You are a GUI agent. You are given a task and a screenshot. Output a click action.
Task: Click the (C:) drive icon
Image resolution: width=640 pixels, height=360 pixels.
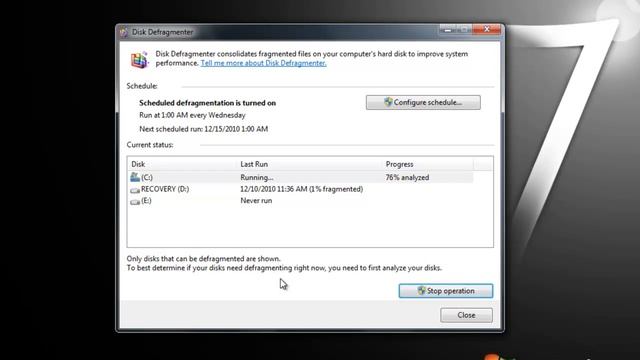click(135, 177)
